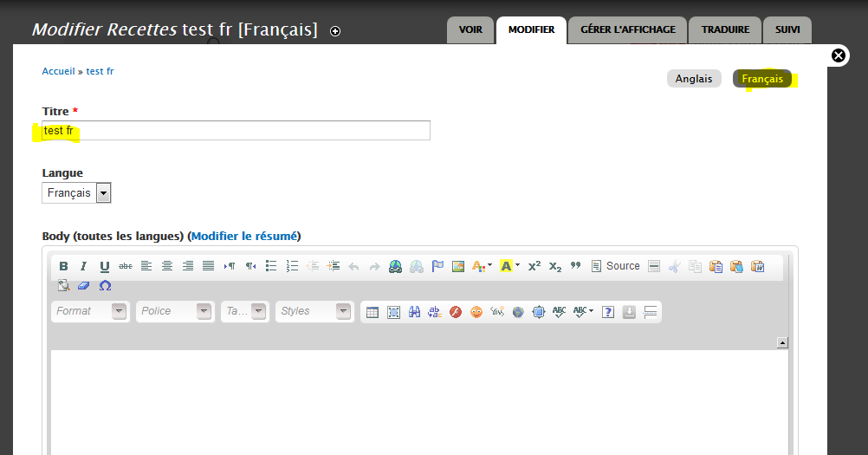The width and height of the screenshot is (868, 455).
Task: Click the unlink icon
Action: 417,267
